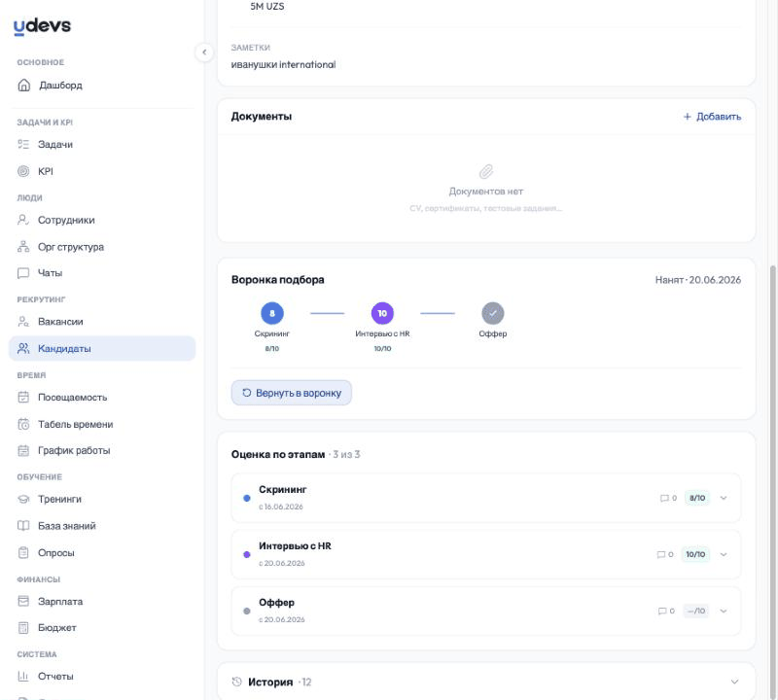Image resolution: width=778 pixels, height=700 pixels.
Task: Click the comment icon in Оффер row
Action: coord(662,612)
